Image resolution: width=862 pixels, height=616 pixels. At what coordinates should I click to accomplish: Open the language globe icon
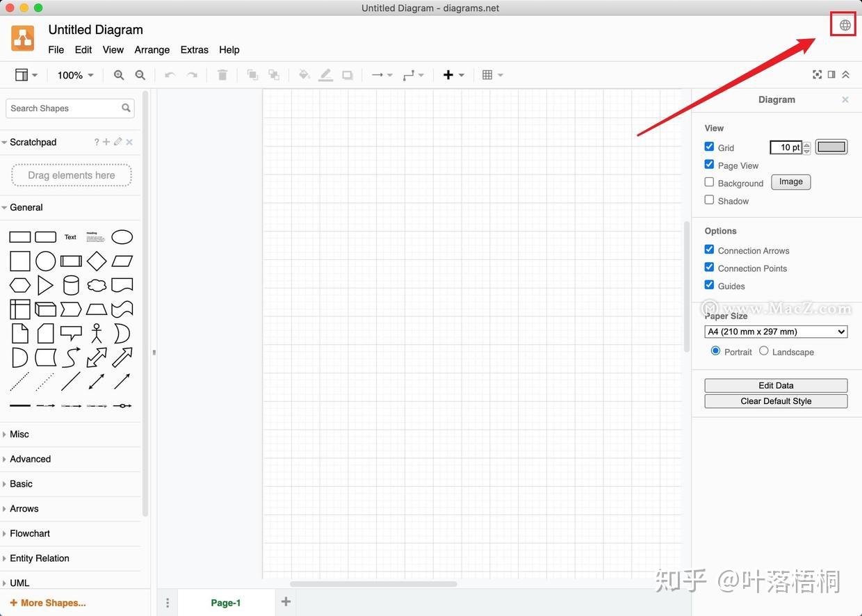[843, 24]
